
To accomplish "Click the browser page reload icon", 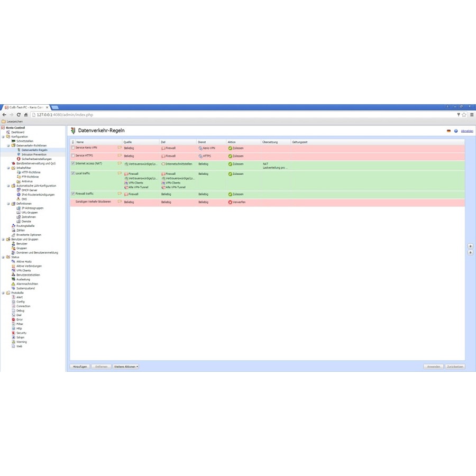I will [19, 115].
